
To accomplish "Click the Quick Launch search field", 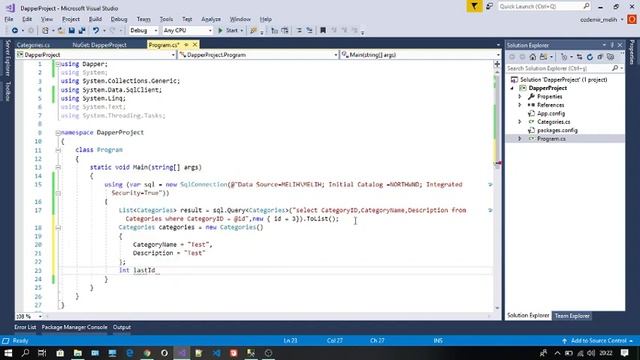I will (x=544, y=7).
